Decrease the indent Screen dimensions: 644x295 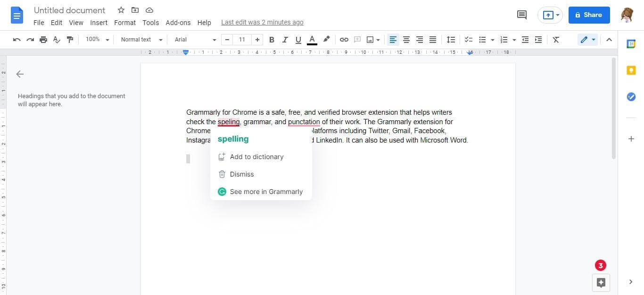[525, 40]
